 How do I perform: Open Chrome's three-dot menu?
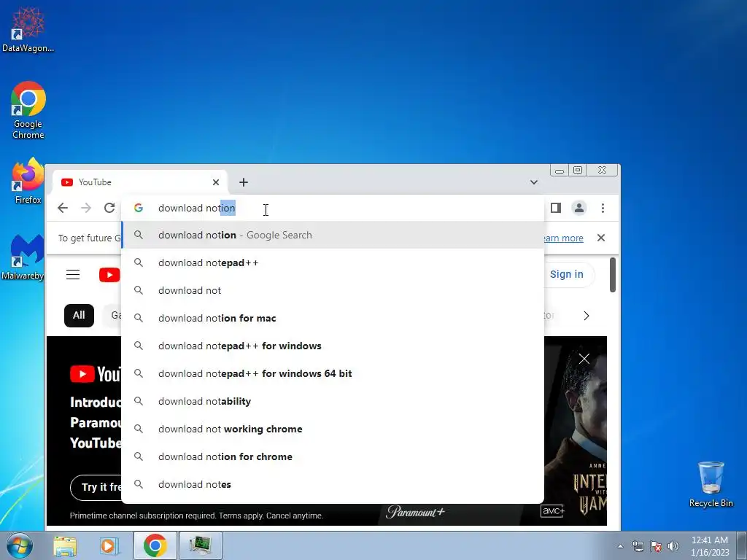click(603, 208)
